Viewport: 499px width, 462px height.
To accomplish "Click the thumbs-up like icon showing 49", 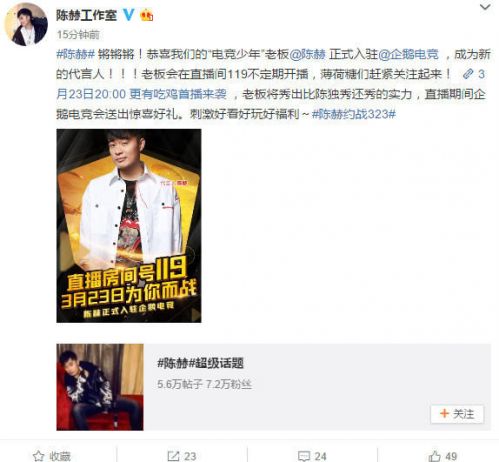I will coord(435,456).
